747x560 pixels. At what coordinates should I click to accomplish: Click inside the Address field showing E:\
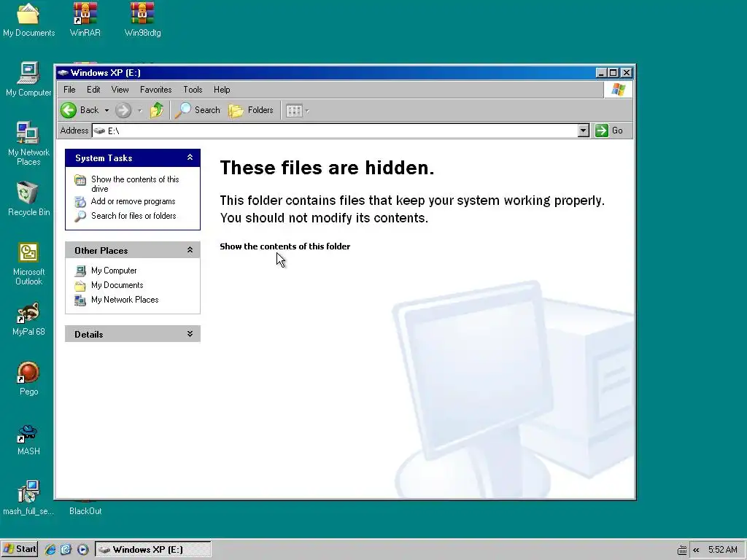click(x=334, y=131)
